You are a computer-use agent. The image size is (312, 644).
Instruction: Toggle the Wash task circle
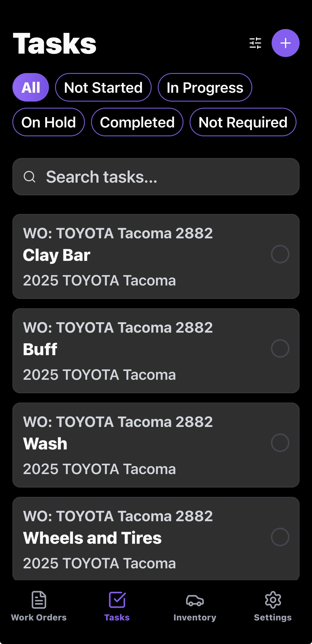[280, 443]
